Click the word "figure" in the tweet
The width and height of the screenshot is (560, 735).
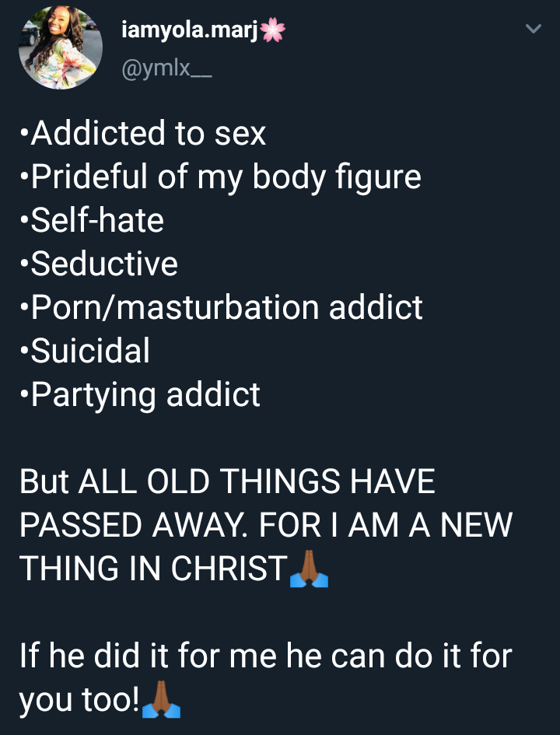pos(376,177)
